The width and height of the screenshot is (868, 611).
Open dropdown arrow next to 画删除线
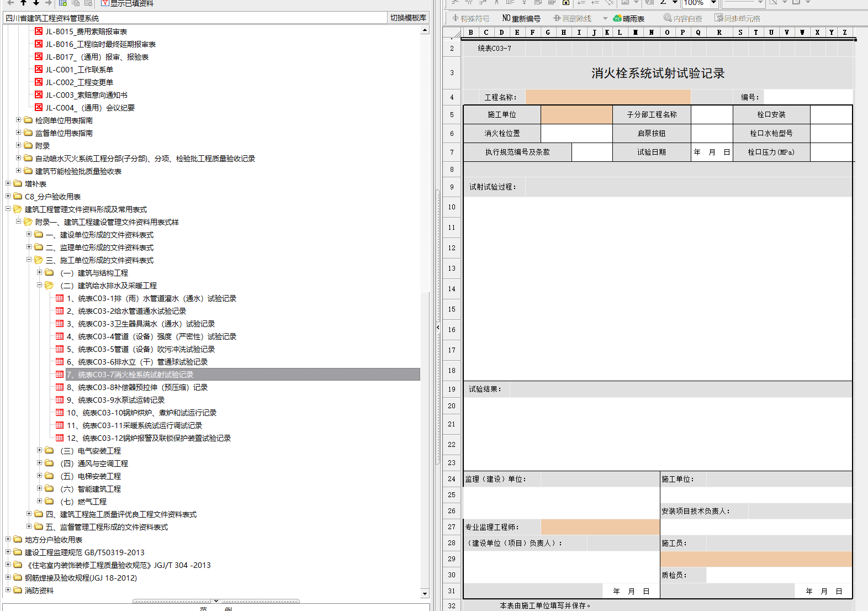click(605, 19)
